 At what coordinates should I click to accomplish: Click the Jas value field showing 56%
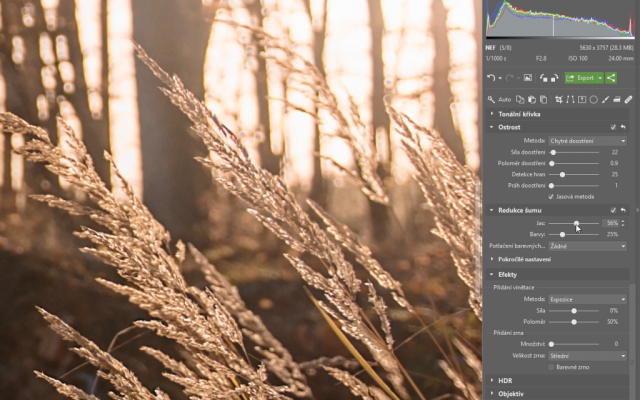(611, 223)
